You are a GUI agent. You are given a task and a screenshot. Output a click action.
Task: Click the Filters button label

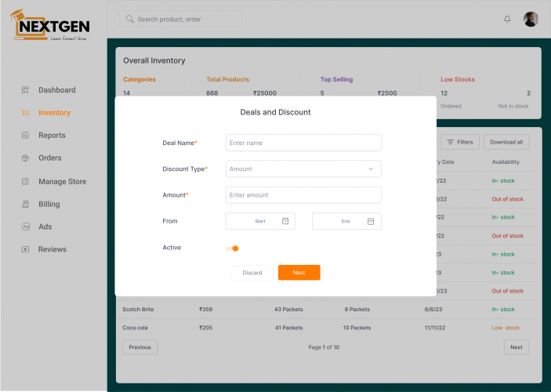click(x=465, y=142)
